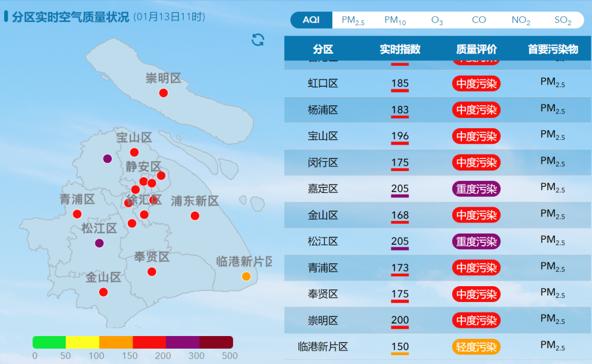Image resolution: width=592 pixels, height=364 pixels.
Task: Click the red 浦东新区 map marker
Action: click(195, 216)
